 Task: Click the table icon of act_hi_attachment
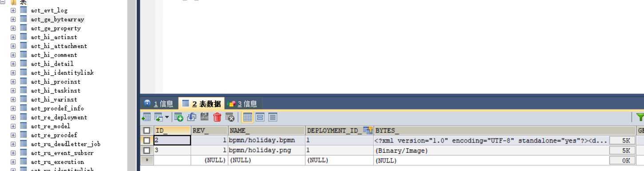coord(24,45)
